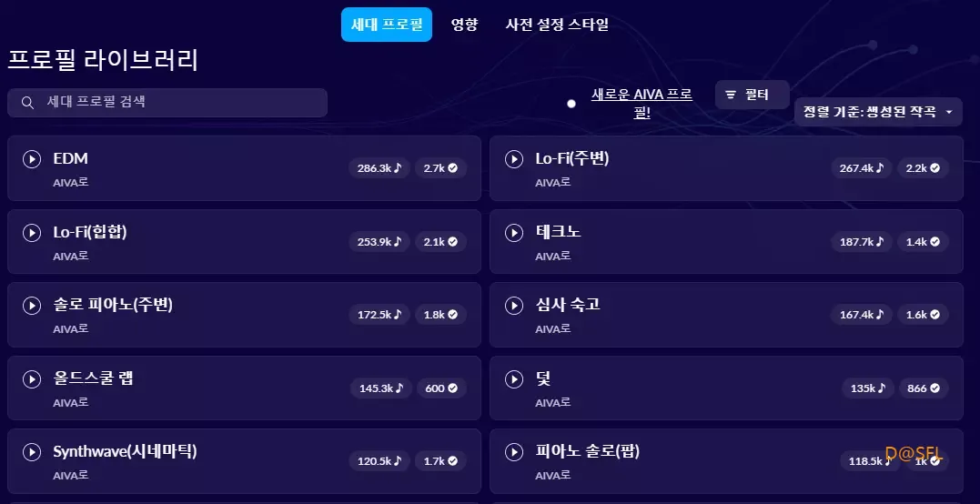This screenshot has height=504, width=980.
Task: Play the 심사 숙고 profile preview
Action: pyautogui.click(x=514, y=306)
